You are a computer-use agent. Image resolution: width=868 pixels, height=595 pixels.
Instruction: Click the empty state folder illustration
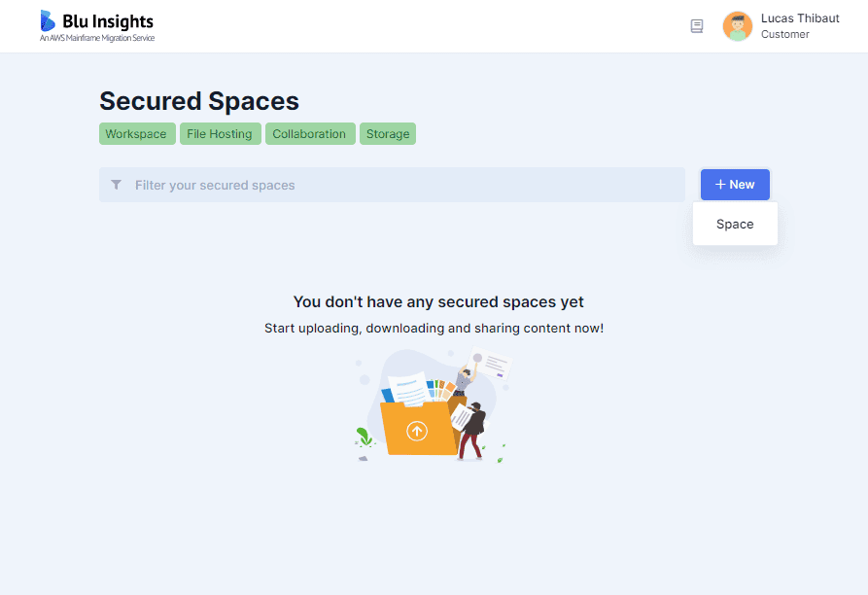[433, 404]
